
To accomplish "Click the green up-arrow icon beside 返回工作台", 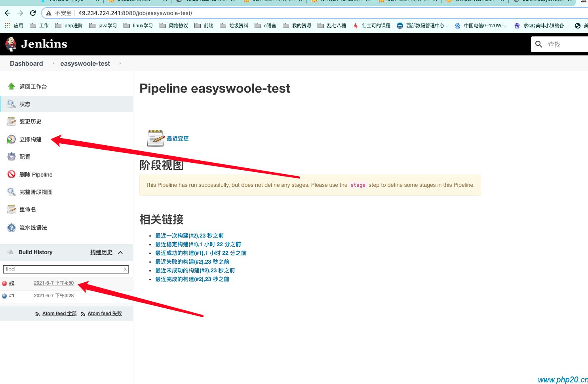I will click(x=11, y=86).
